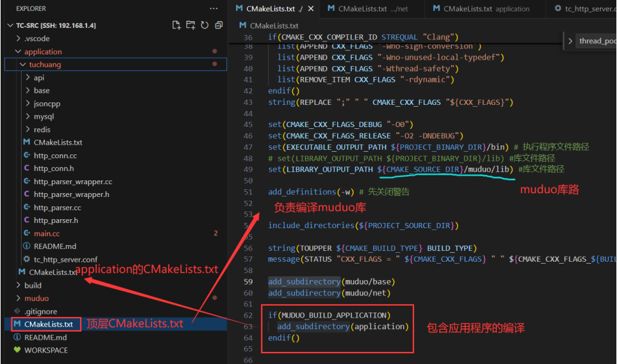Click the gear icon of tc_http_server.conf
Viewport: 617px width, 364px height.
tap(26, 259)
